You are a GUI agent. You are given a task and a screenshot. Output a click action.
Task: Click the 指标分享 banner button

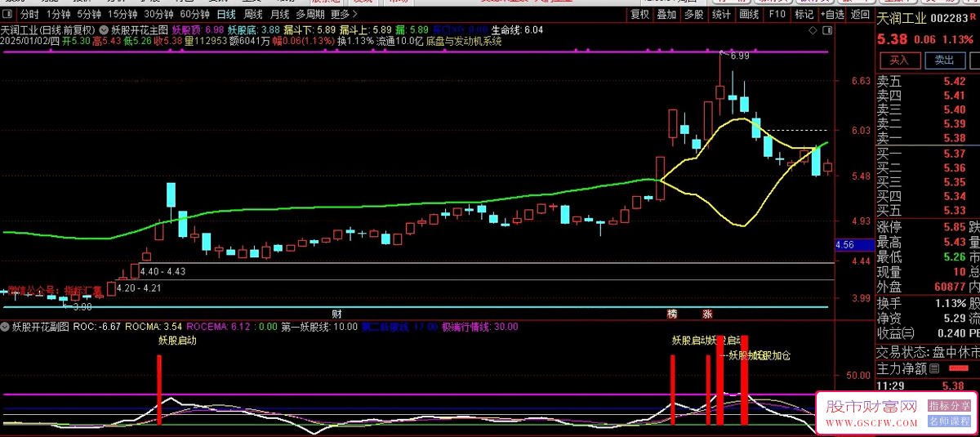(950, 405)
